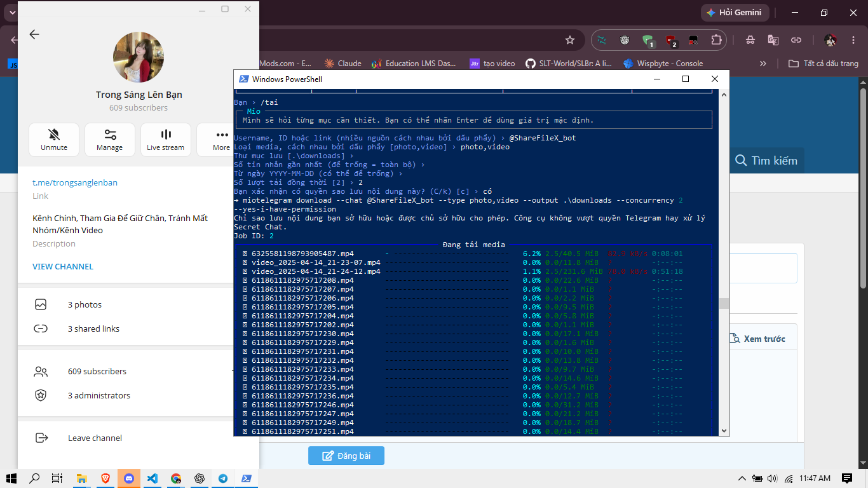Start a Live stream in the channel
This screenshot has height=488, width=868.
point(166,140)
